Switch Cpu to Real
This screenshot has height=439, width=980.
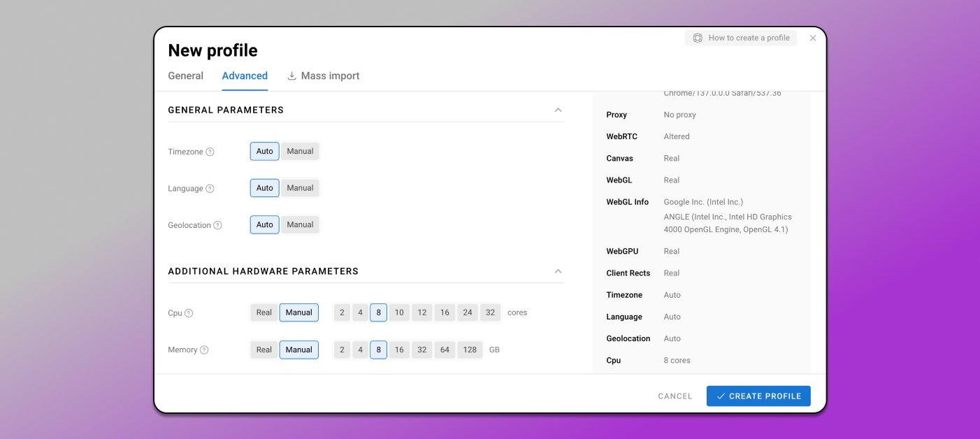tap(264, 312)
